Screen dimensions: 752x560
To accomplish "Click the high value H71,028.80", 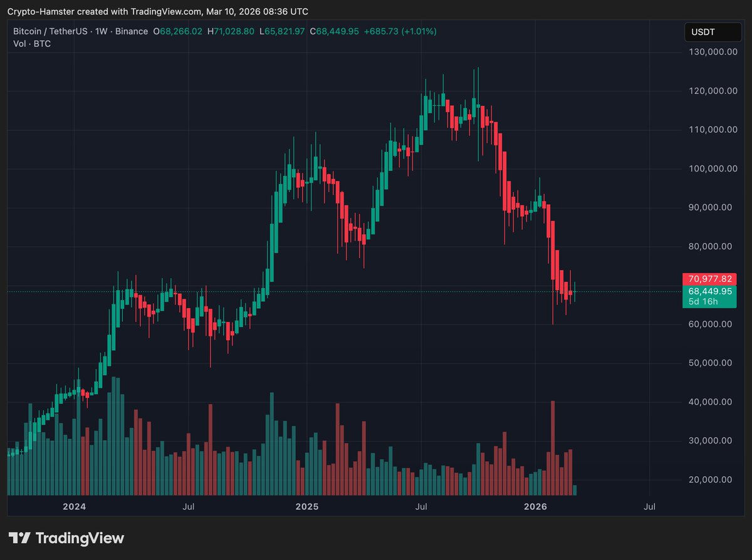I will pyautogui.click(x=231, y=31).
